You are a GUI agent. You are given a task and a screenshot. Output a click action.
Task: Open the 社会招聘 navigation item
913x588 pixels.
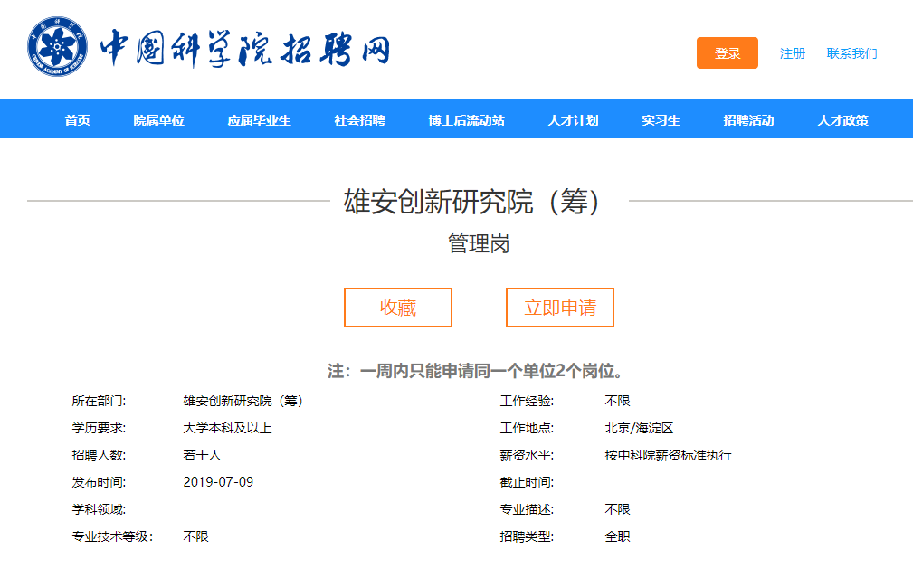(359, 120)
